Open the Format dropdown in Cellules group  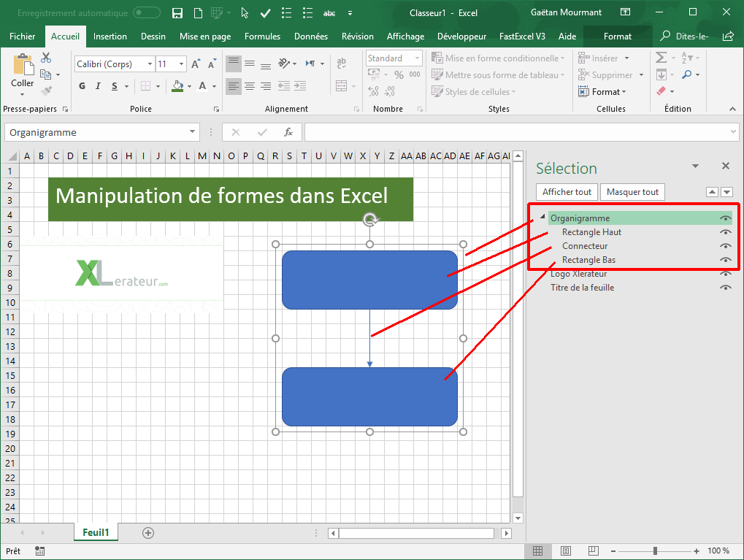(x=602, y=91)
